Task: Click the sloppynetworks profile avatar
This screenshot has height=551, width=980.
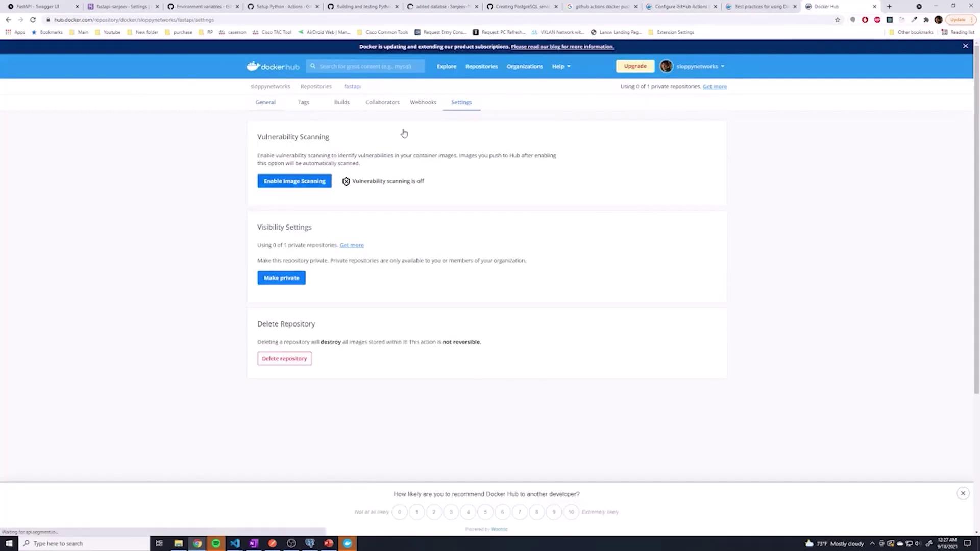Action: [x=666, y=66]
